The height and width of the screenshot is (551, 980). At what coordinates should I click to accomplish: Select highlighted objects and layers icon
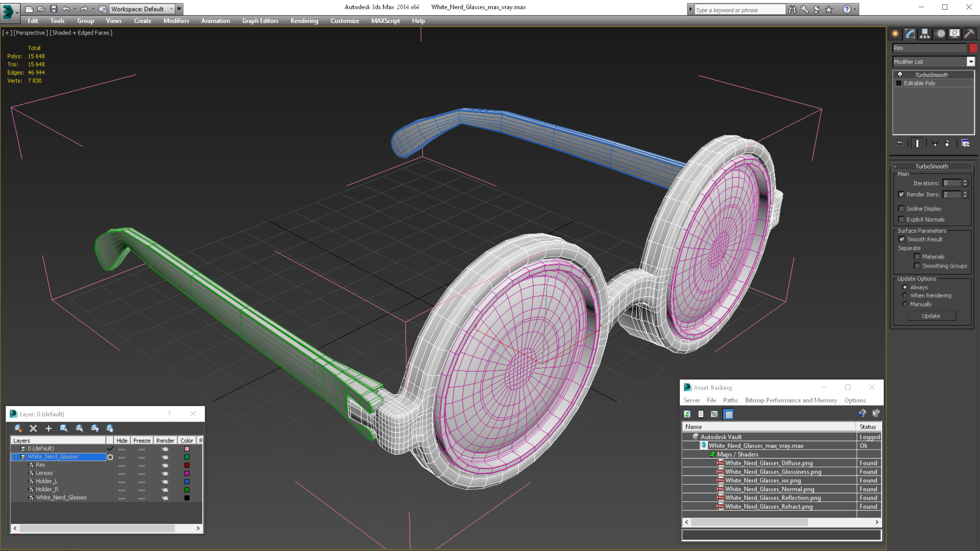tap(64, 428)
